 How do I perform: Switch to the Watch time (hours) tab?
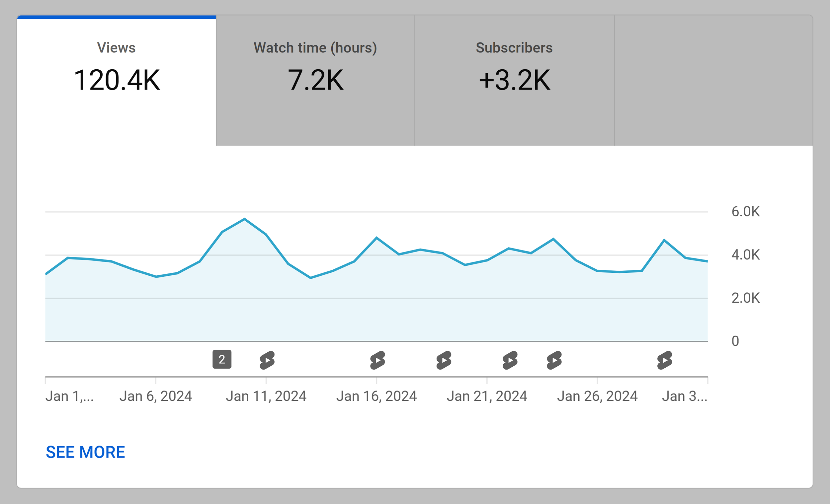315,81
